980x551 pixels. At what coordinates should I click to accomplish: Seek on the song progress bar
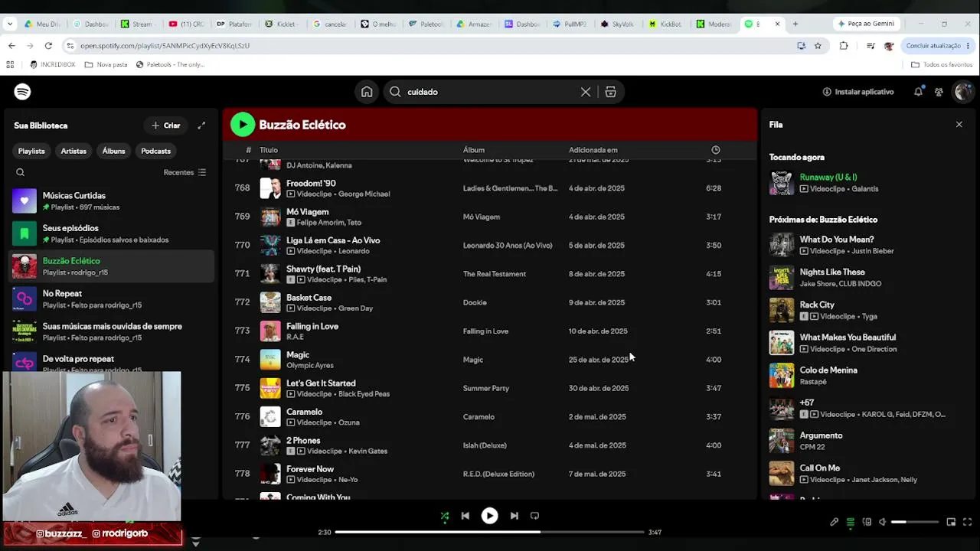tap(489, 532)
